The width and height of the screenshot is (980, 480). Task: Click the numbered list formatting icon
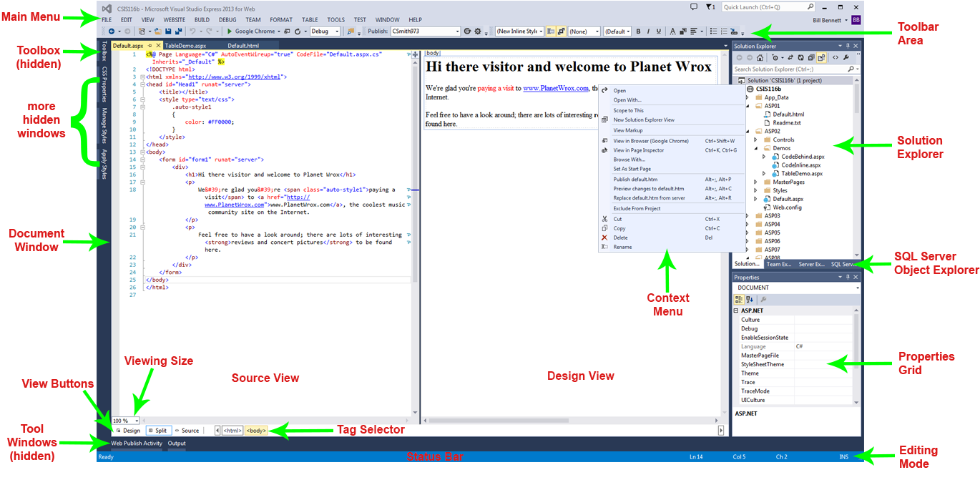pos(724,31)
